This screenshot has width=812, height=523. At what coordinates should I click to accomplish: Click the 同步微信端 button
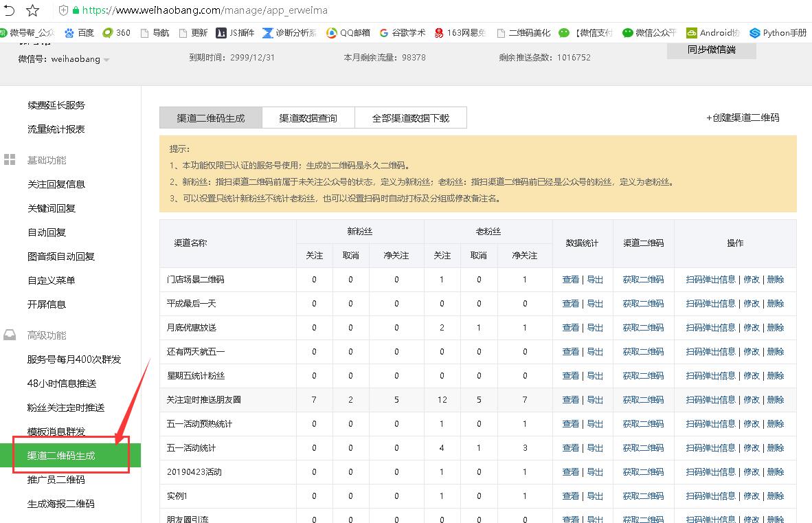click(712, 49)
